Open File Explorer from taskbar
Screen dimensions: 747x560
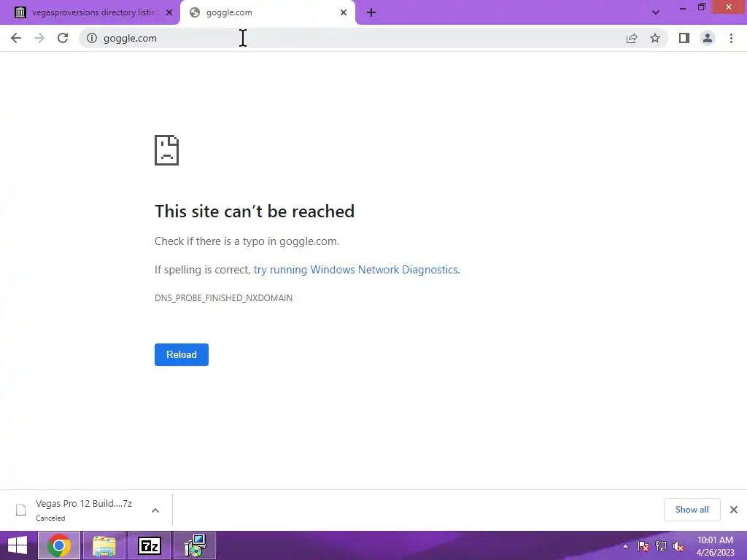point(104,545)
